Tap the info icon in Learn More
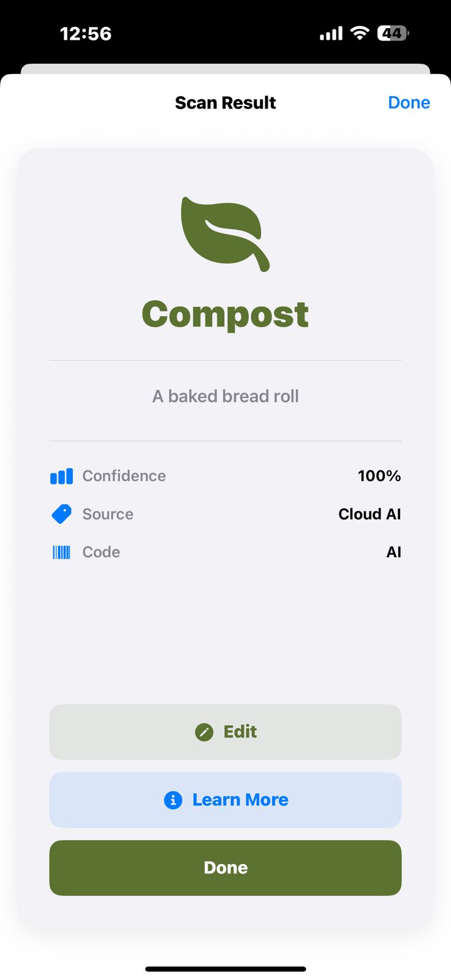This screenshot has height=980, width=451. pos(173,800)
